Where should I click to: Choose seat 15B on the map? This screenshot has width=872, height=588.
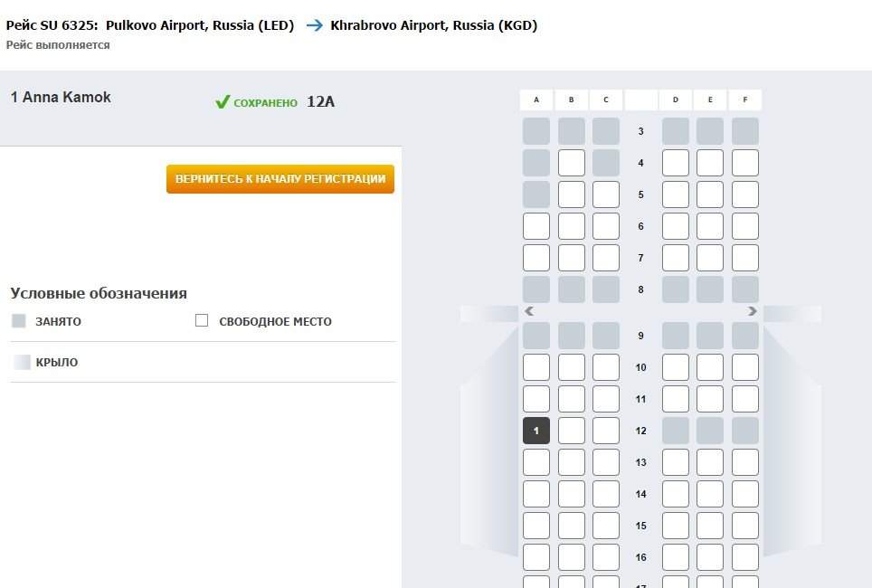click(x=572, y=526)
